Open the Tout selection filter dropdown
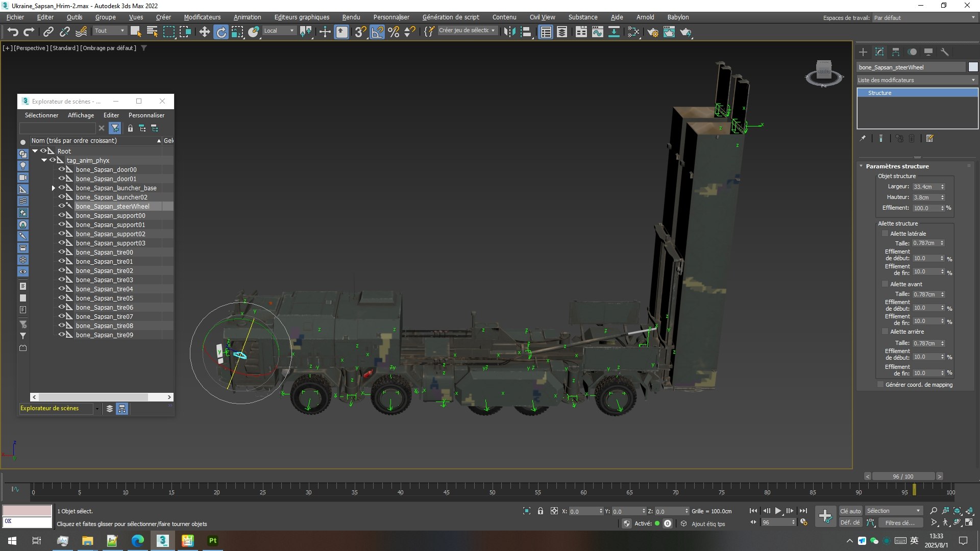 click(x=109, y=31)
